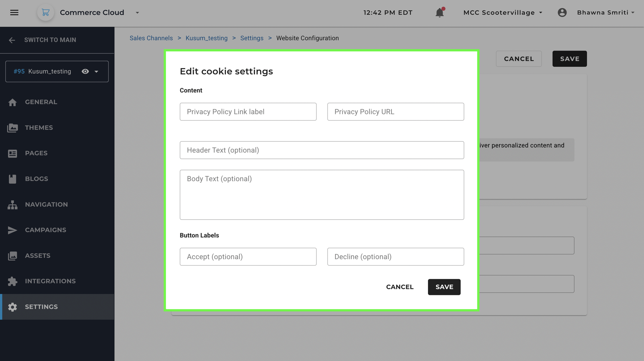Open Themes from sidebar icon
The height and width of the screenshot is (361, 644).
pyautogui.click(x=12, y=128)
